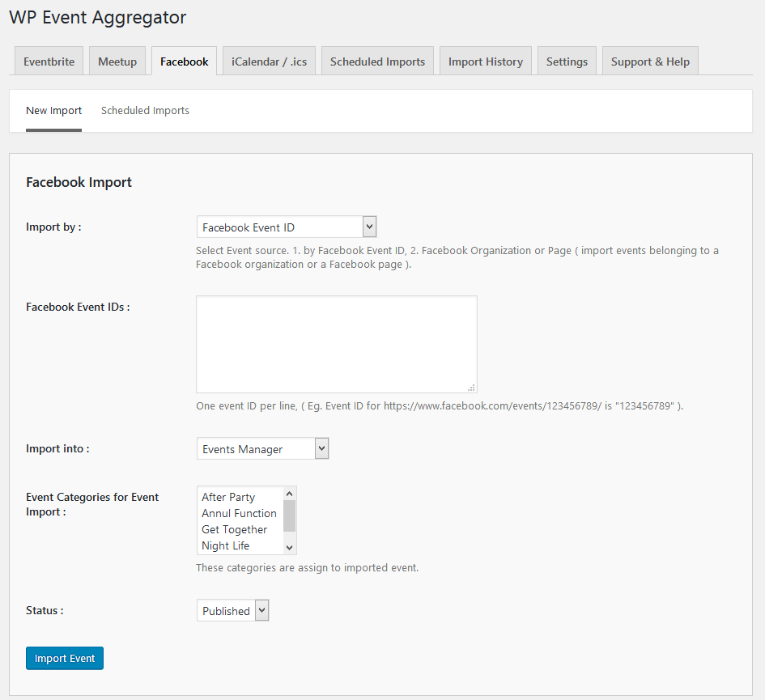Switch to the Meetup tab

pos(117,62)
